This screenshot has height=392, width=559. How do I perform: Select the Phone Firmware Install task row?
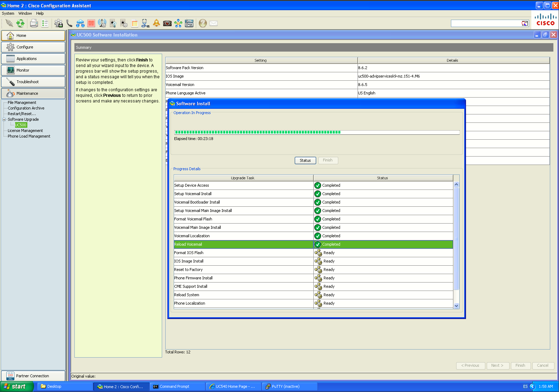313,278
